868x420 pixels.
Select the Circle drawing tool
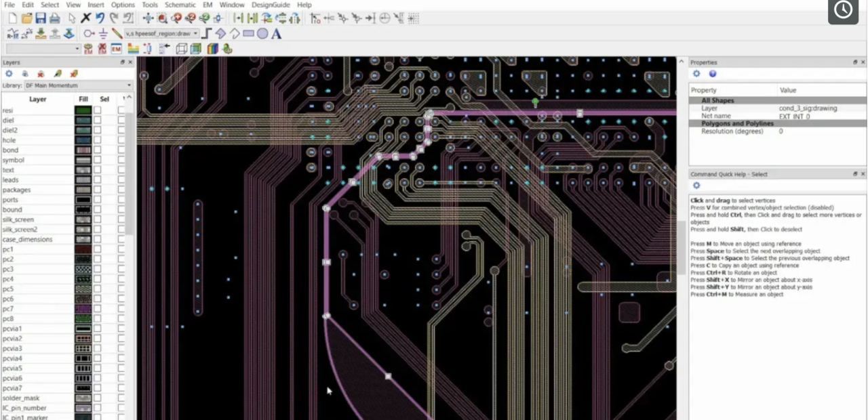tap(263, 33)
